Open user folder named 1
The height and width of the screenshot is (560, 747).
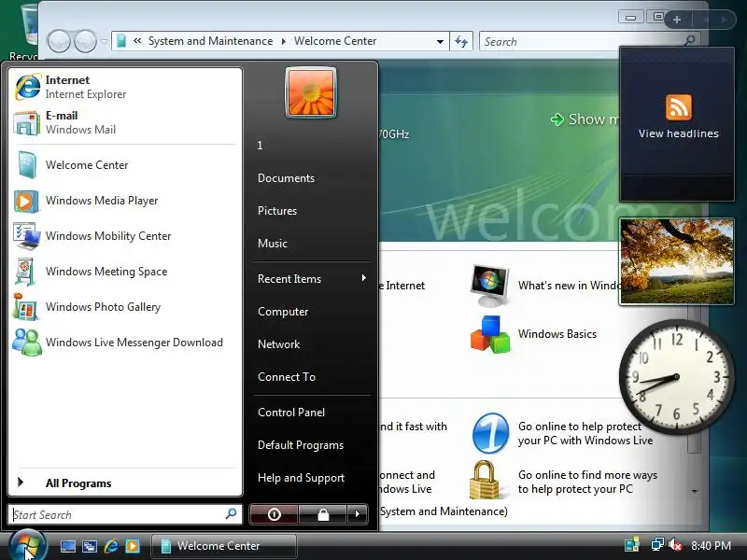261,146
